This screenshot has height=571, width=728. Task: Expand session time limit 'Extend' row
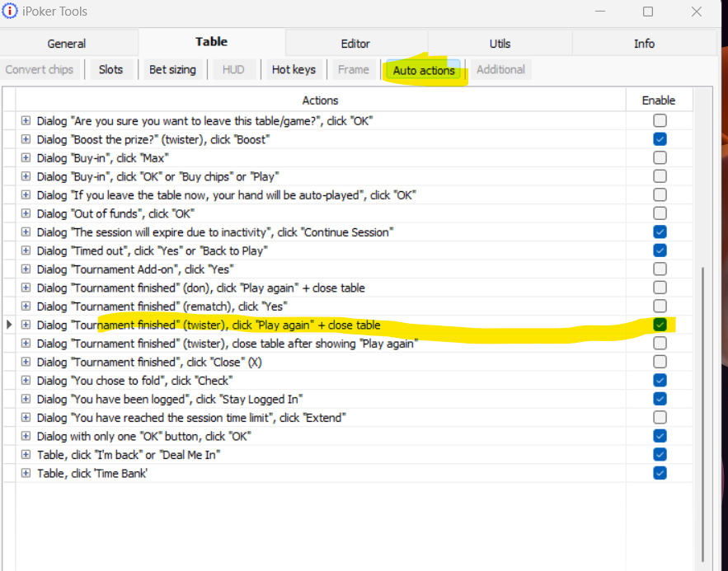[26, 418]
